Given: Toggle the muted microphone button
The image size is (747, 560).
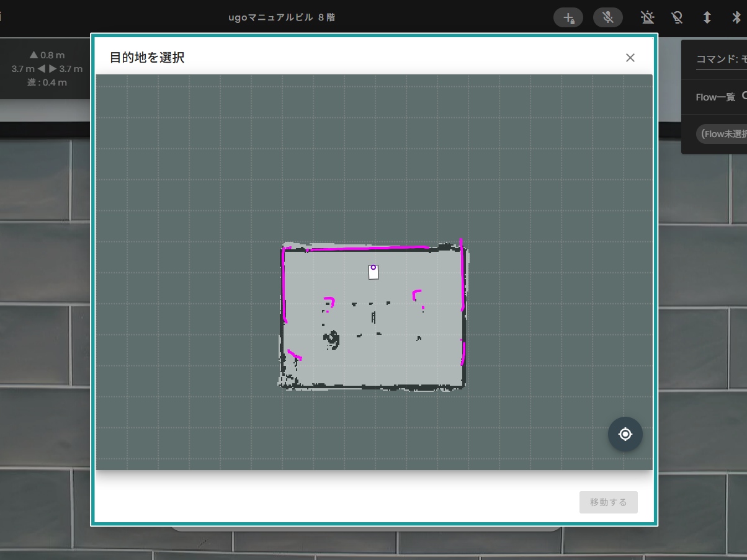Looking at the screenshot, I should coord(608,17).
